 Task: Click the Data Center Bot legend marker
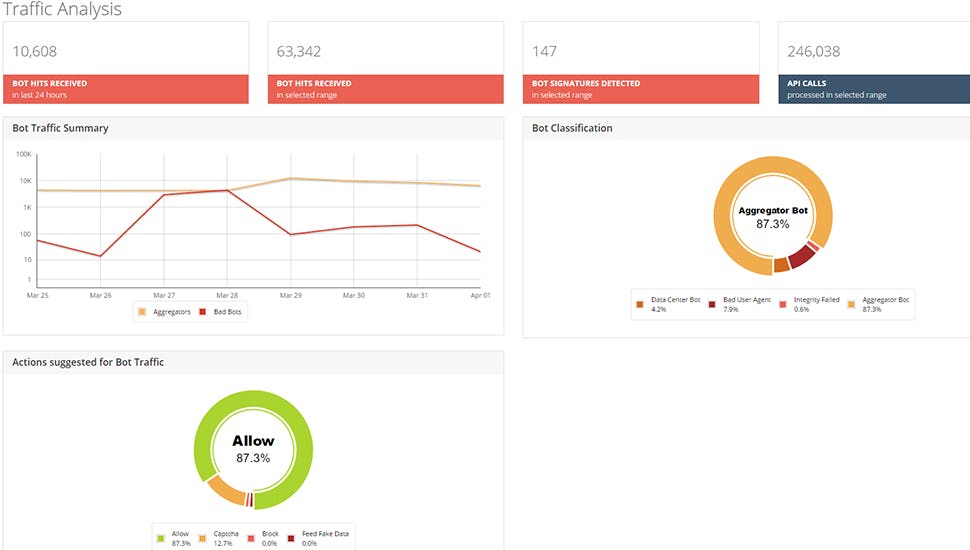640,304
